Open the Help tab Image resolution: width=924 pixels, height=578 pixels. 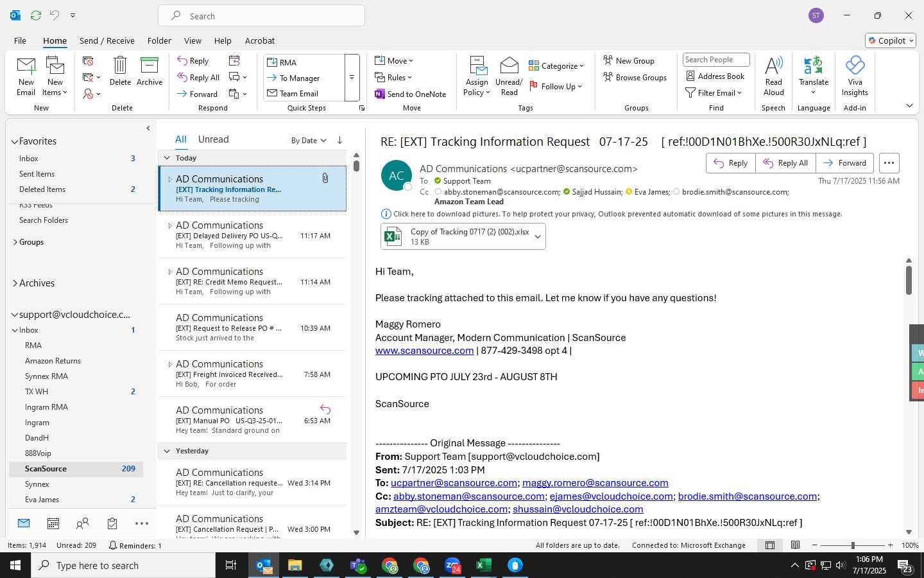coord(223,40)
